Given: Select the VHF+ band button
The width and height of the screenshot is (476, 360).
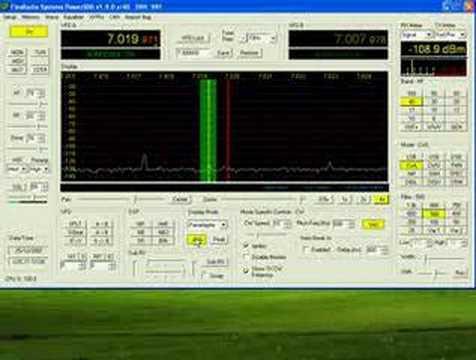Looking at the screenshot, I should tap(411, 127).
